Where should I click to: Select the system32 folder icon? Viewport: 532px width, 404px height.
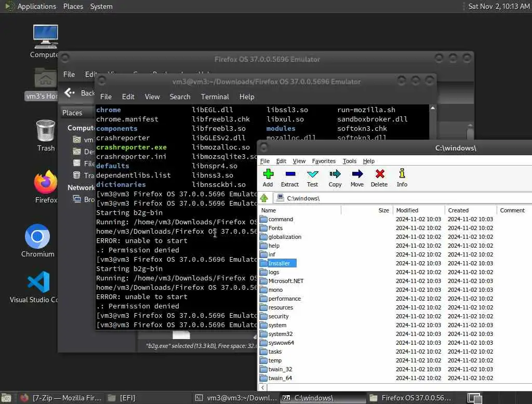point(263,334)
